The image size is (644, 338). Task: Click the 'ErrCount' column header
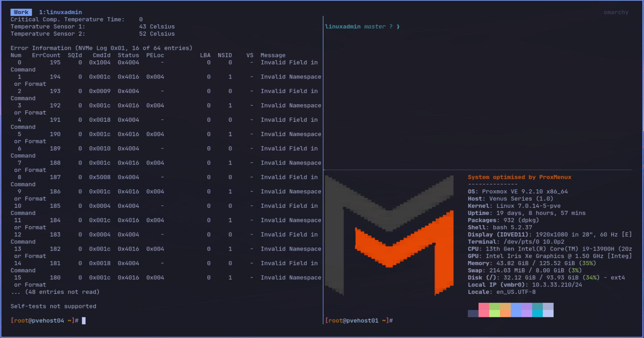[46, 55]
